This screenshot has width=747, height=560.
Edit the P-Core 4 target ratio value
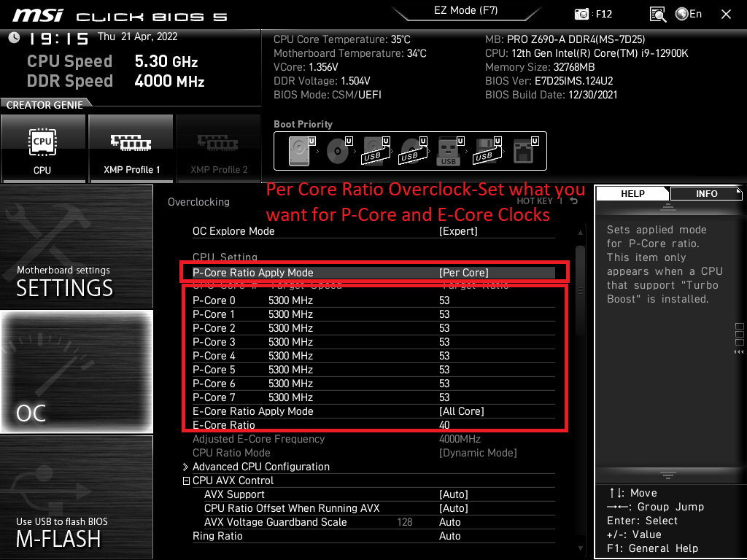point(444,356)
